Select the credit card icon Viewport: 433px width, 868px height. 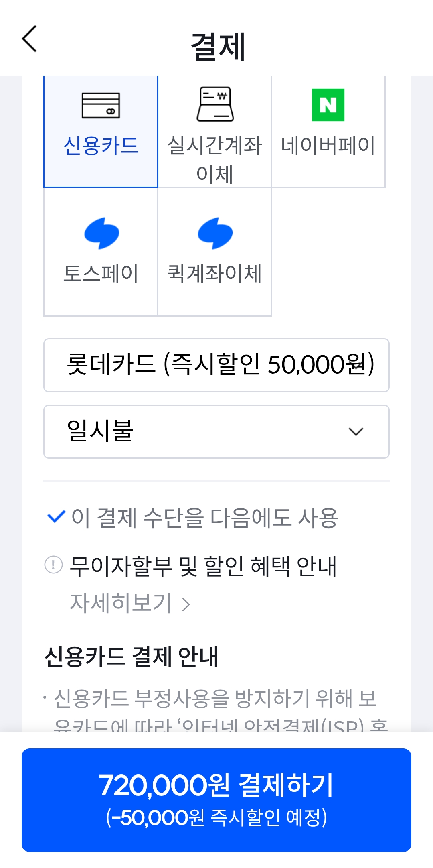101,106
